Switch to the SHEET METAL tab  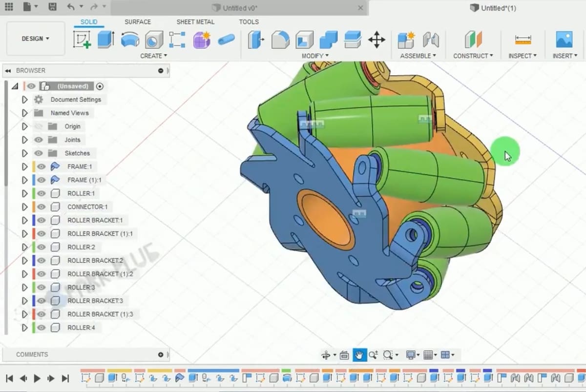pos(195,22)
